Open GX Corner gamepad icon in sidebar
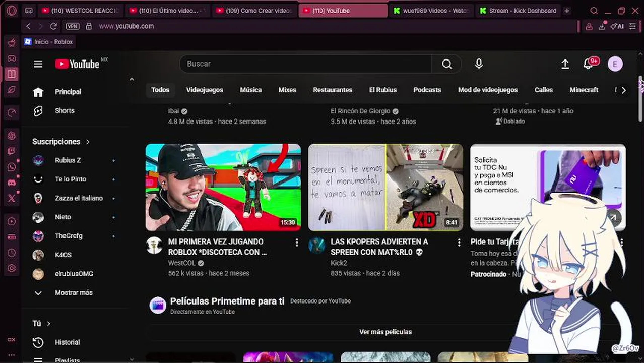The width and height of the screenshot is (644, 363). [11, 58]
